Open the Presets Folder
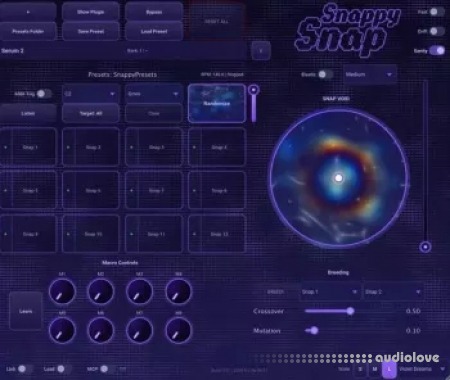 point(28,31)
